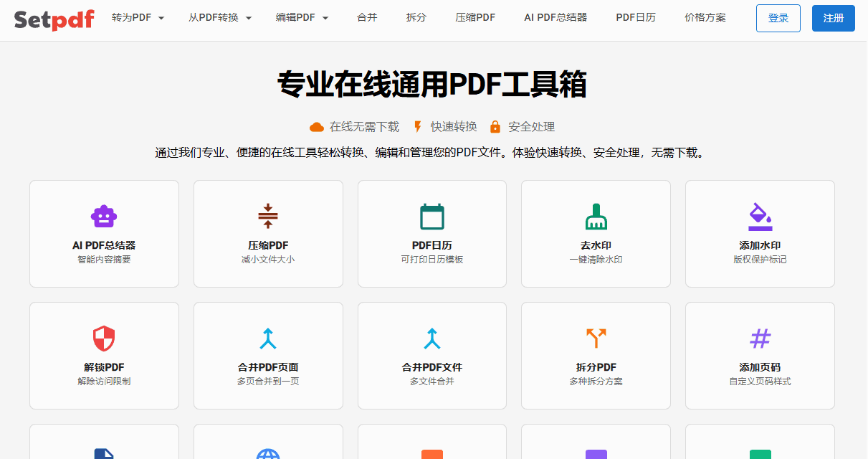The image size is (868, 459).
Task: Open the 拆分 menu item
Action: tap(416, 18)
